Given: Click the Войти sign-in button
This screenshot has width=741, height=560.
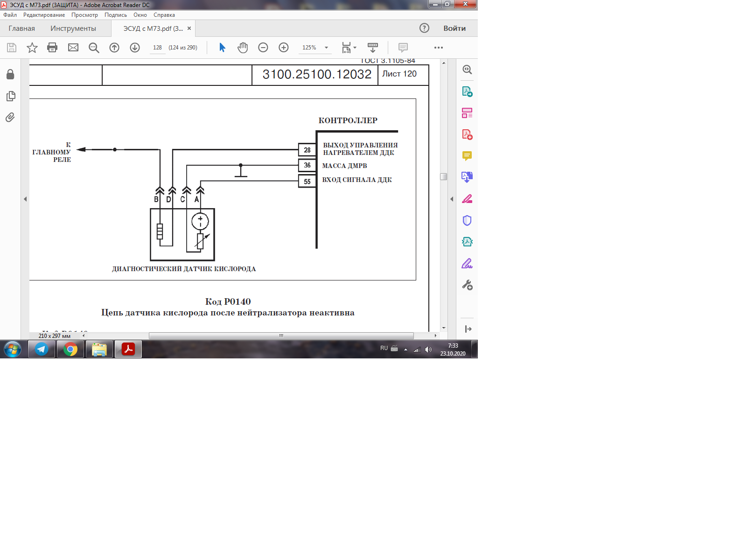Looking at the screenshot, I should pos(454,28).
